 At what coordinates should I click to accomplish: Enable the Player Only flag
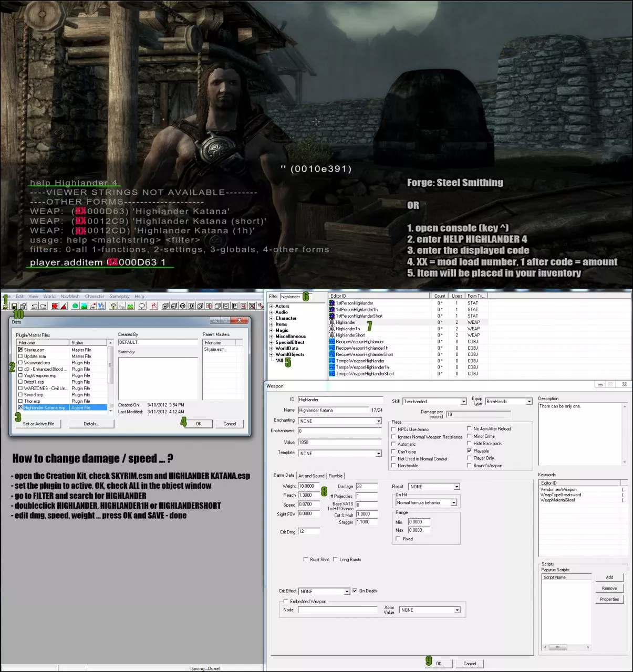(x=469, y=458)
